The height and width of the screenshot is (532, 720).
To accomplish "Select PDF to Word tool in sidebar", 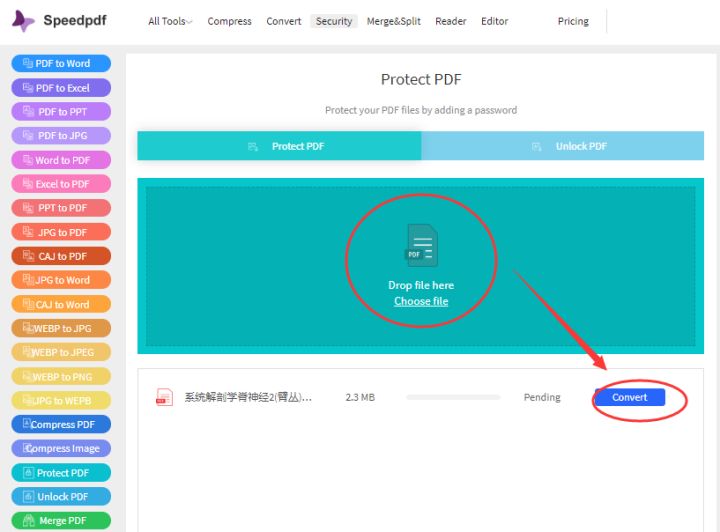I will (x=61, y=63).
